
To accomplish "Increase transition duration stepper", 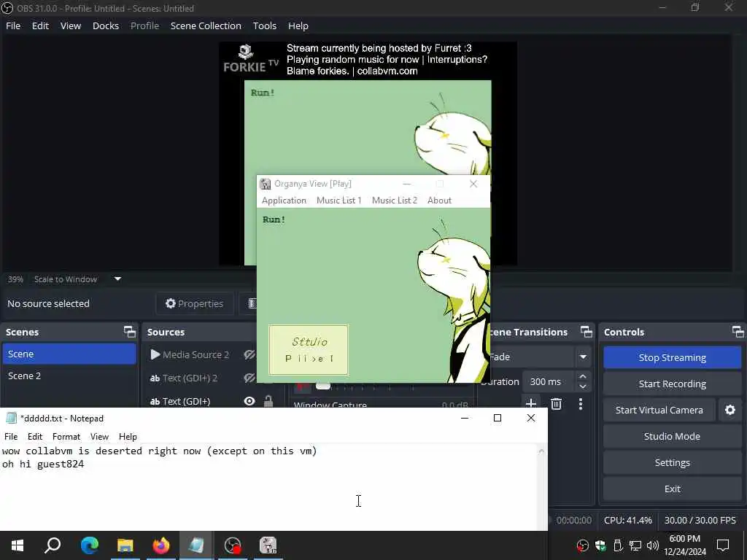I will click(x=583, y=376).
